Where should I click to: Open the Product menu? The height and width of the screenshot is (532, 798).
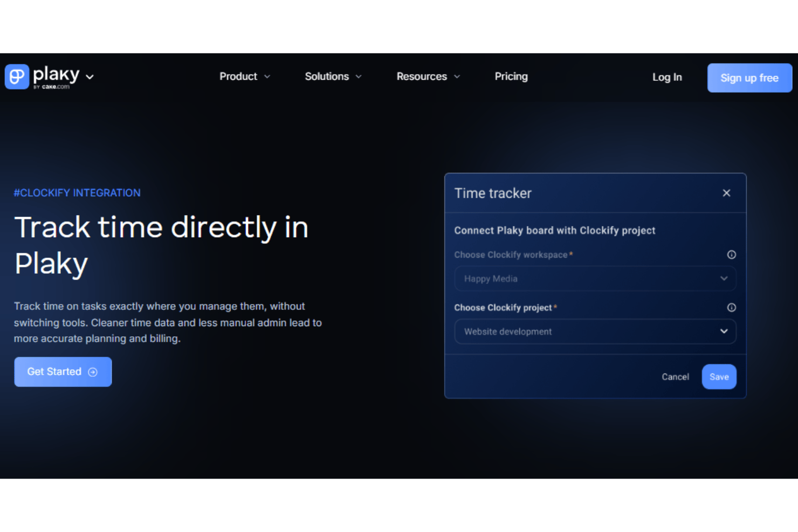coord(245,77)
